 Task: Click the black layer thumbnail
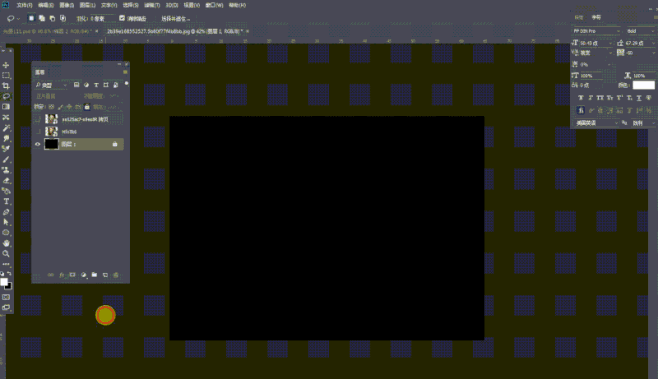click(x=51, y=144)
